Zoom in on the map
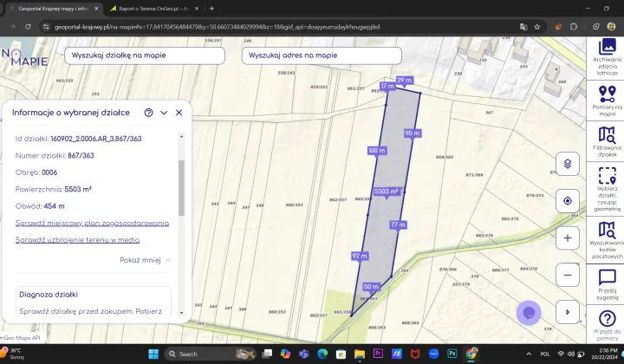The width and height of the screenshot is (624, 364). pyautogui.click(x=567, y=237)
